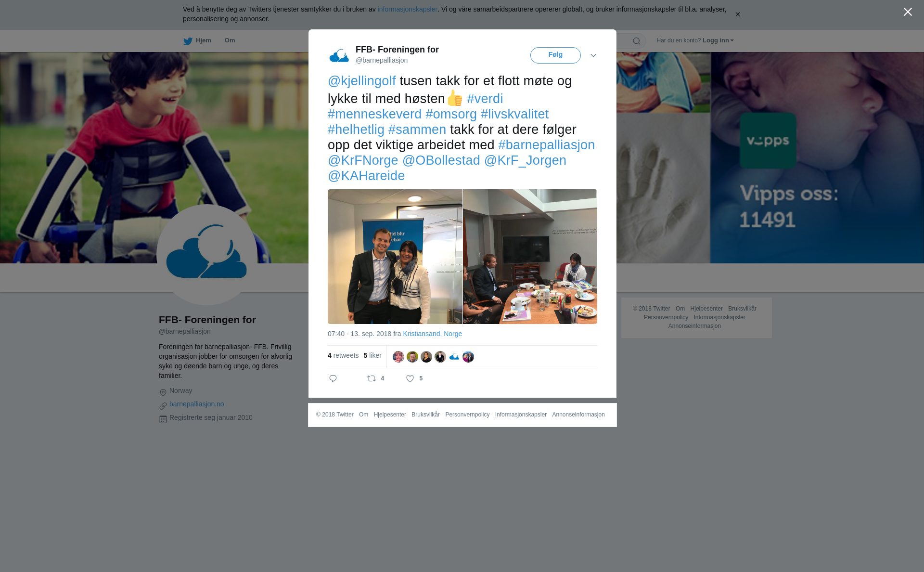Open the Kristiansand, Norge location link
The image size is (924, 572).
[x=432, y=334]
